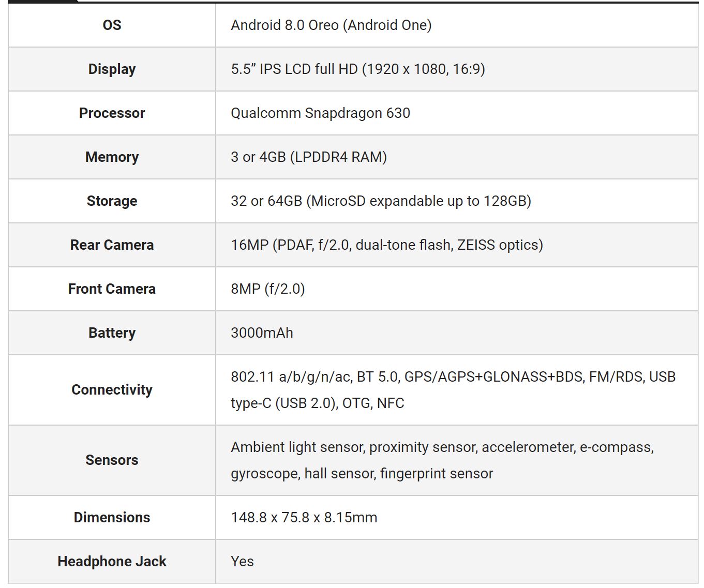
Task: Click the Connectivity row label
Action: pos(112,389)
